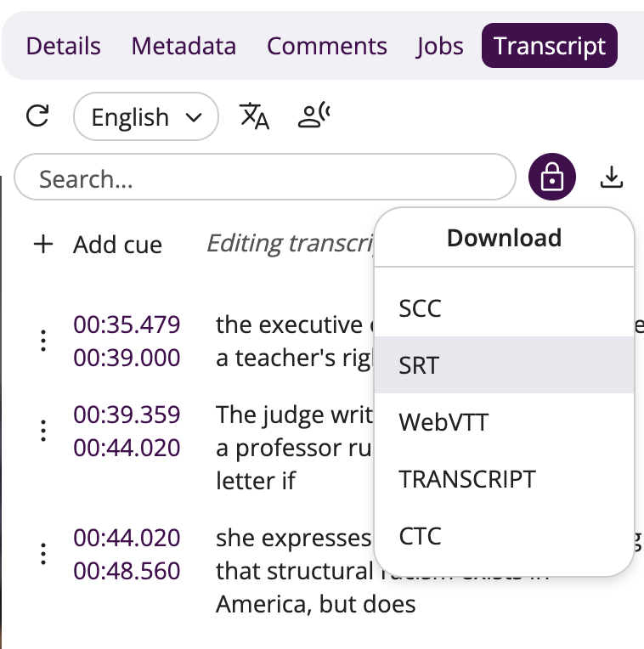Click the speaker identification icon
The width and height of the screenshot is (644, 649).
[314, 116]
